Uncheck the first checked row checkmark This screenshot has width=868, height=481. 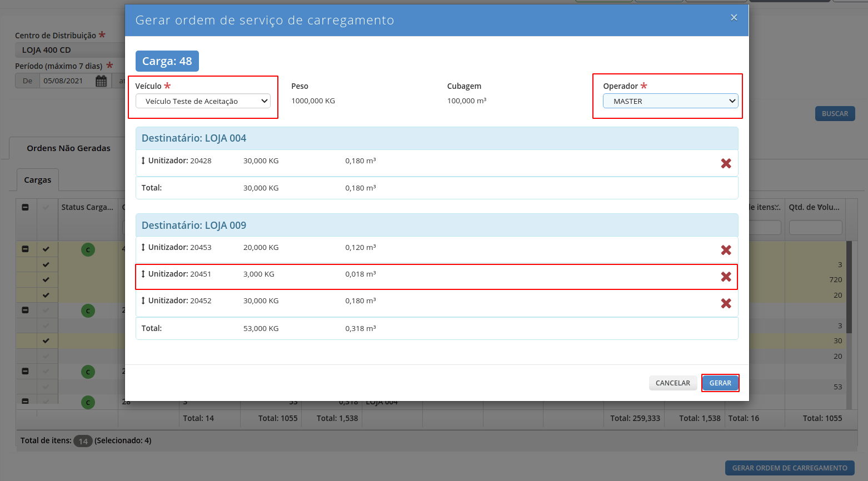click(46, 249)
